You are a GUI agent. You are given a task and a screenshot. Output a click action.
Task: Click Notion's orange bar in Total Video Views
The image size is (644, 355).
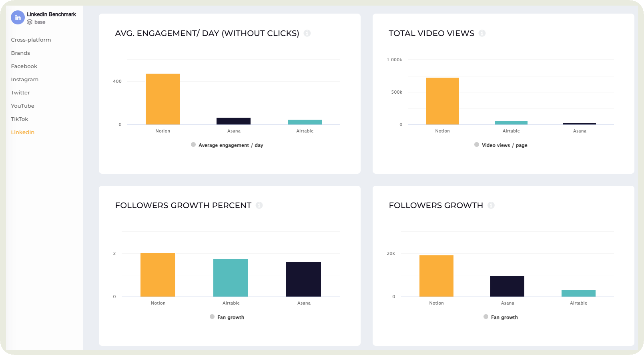(443, 101)
